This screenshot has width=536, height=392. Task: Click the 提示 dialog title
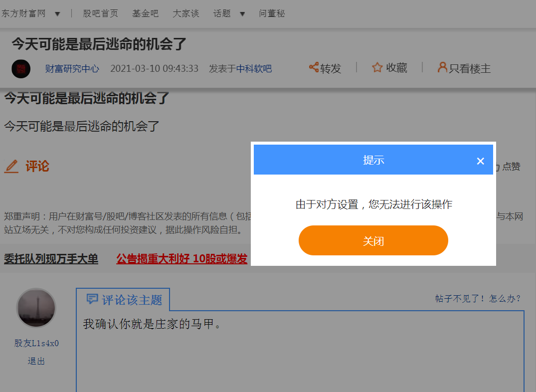[373, 160]
